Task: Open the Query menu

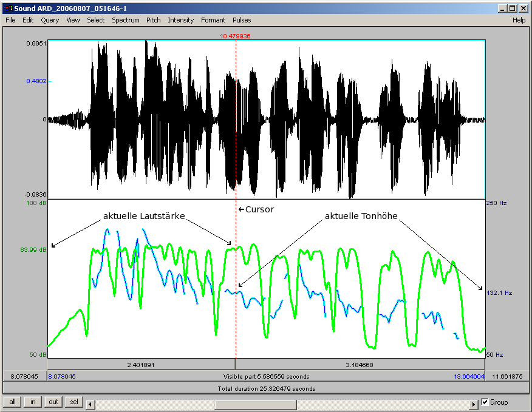Action: point(50,20)
